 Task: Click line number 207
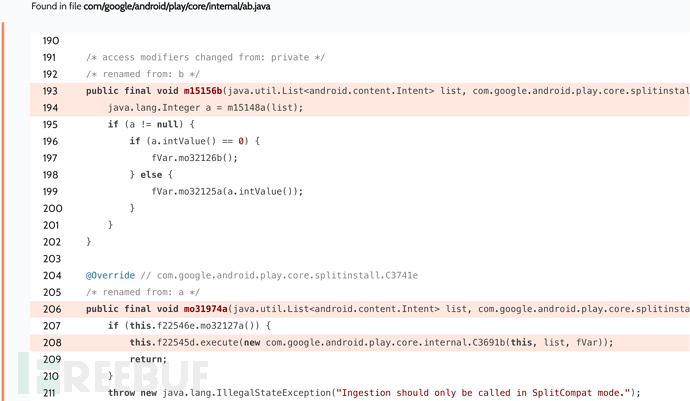pos(52,326)
